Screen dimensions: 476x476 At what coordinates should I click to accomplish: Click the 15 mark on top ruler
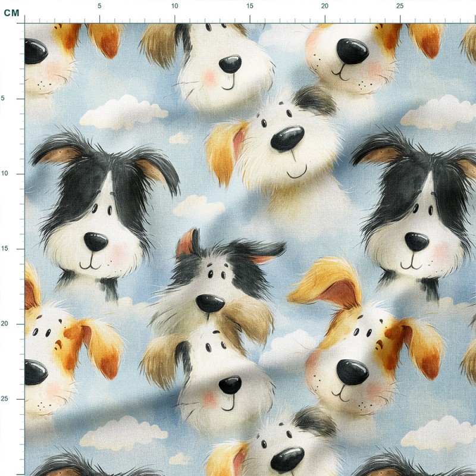tap(249, 6)
